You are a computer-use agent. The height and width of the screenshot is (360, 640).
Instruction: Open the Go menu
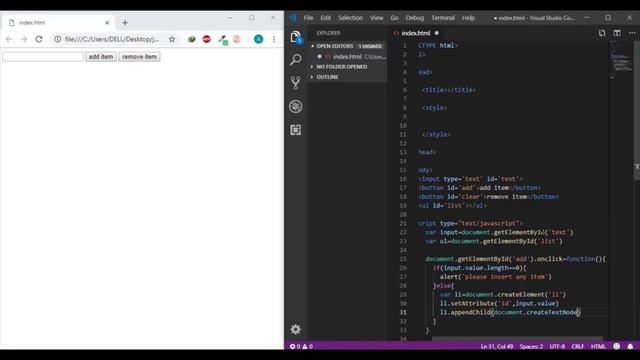pyautogui.click(x=394, y=18)
